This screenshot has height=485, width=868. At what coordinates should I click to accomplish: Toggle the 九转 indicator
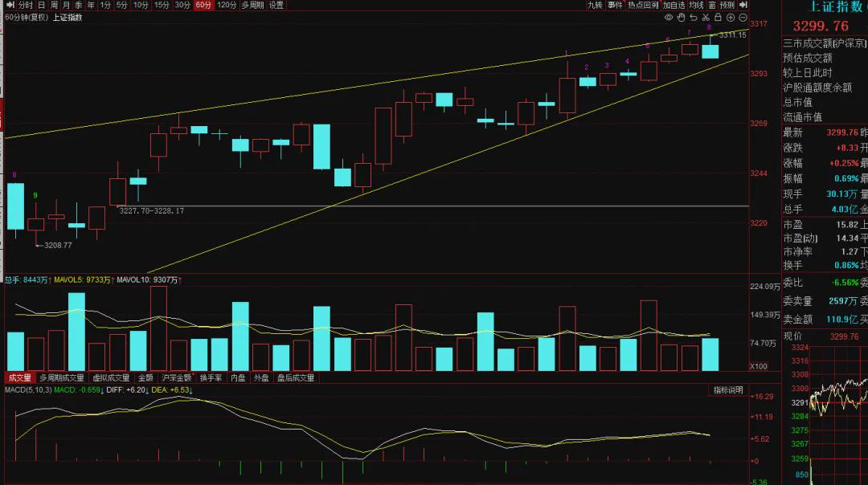click(x=595, y=5)
